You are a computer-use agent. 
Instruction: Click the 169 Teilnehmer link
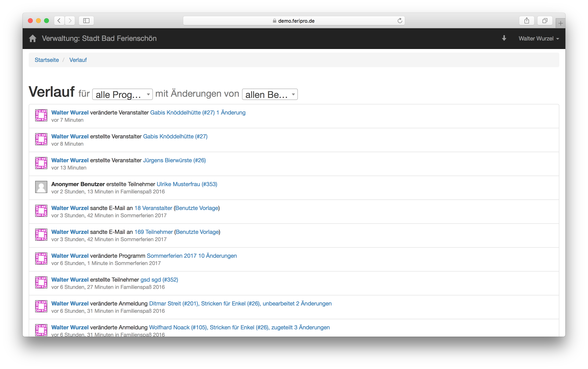coord(153,232)
